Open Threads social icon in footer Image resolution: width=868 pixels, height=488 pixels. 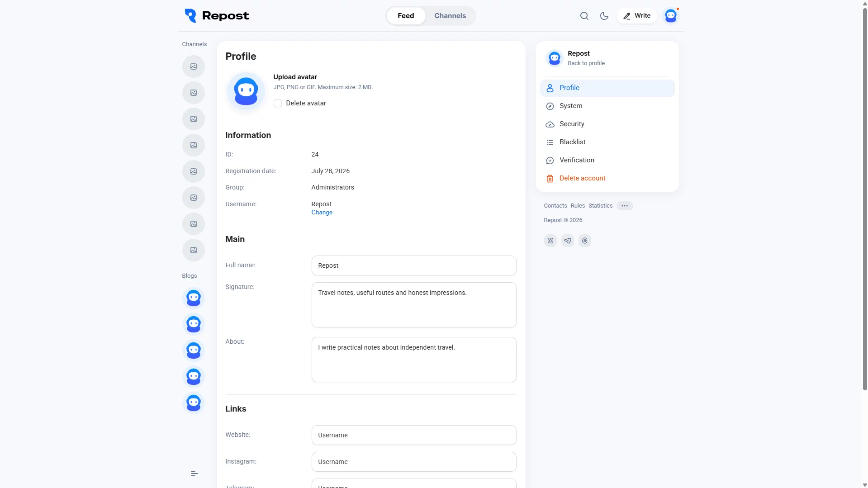tap(585, 241)
